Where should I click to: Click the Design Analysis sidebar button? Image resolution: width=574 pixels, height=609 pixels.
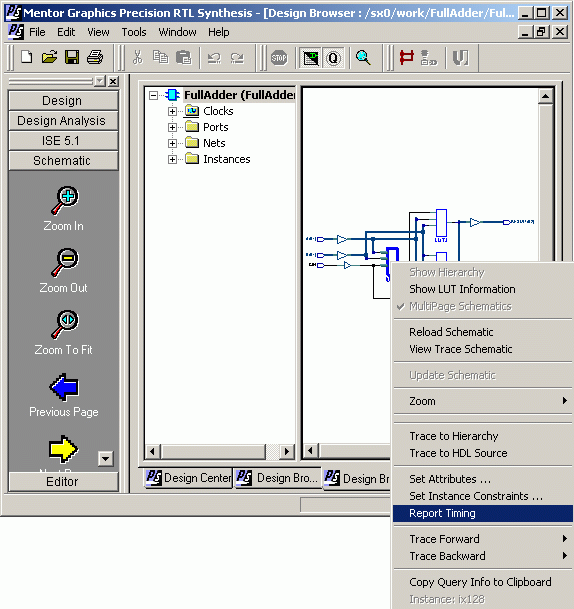pyautogui.click(x=63, y=121)
